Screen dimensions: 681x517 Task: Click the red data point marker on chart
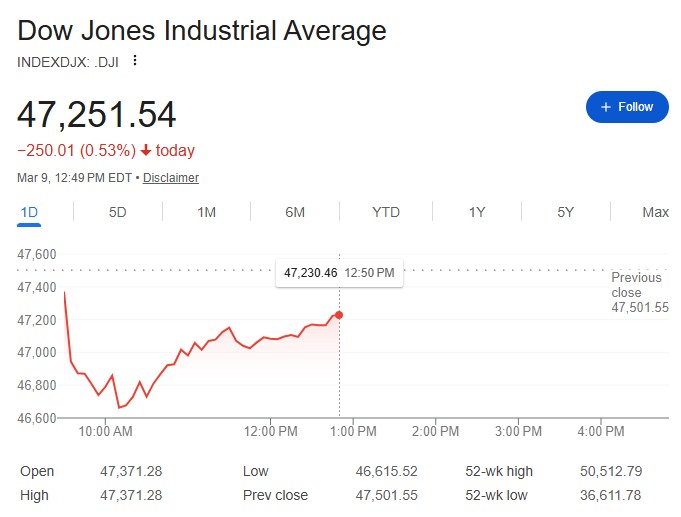click(339, 315)
